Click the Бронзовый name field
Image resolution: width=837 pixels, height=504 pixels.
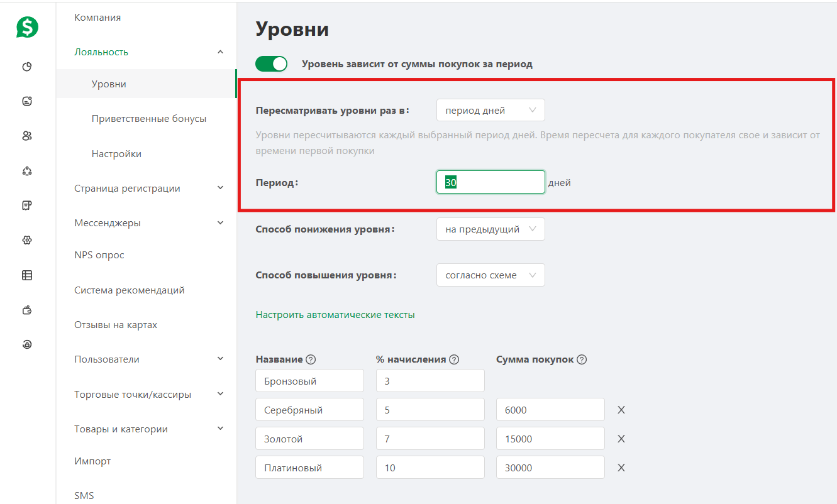pos(309,381)
